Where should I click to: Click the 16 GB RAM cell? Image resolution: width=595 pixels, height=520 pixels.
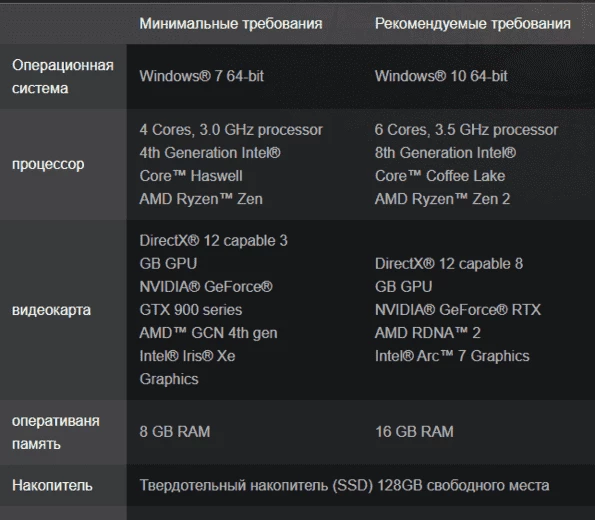(x=414, y=432)
